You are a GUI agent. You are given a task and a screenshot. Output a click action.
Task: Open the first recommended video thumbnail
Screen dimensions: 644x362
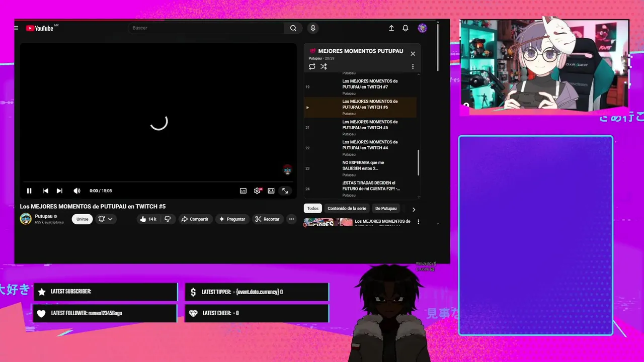[328, 222]
